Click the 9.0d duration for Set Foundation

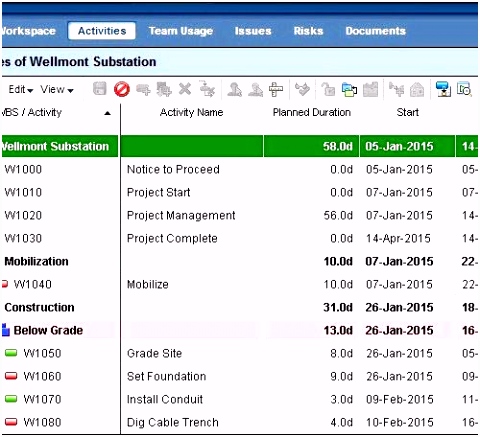(342, 376)
